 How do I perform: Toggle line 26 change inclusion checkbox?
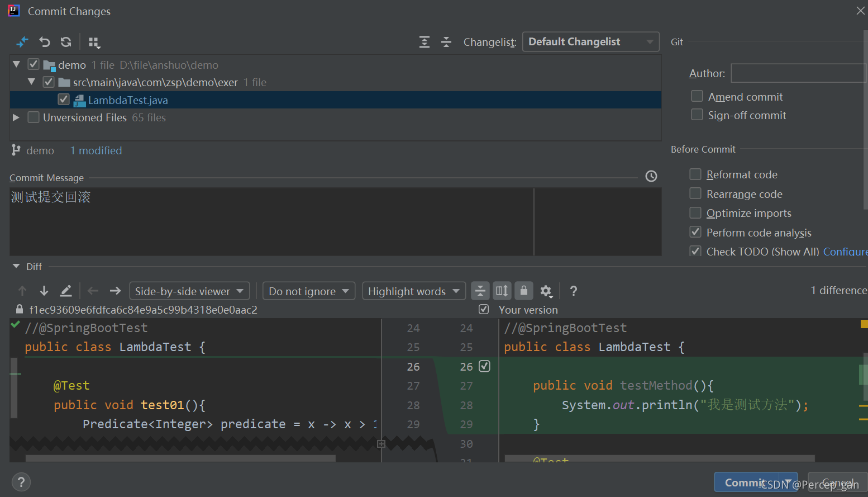485,366
